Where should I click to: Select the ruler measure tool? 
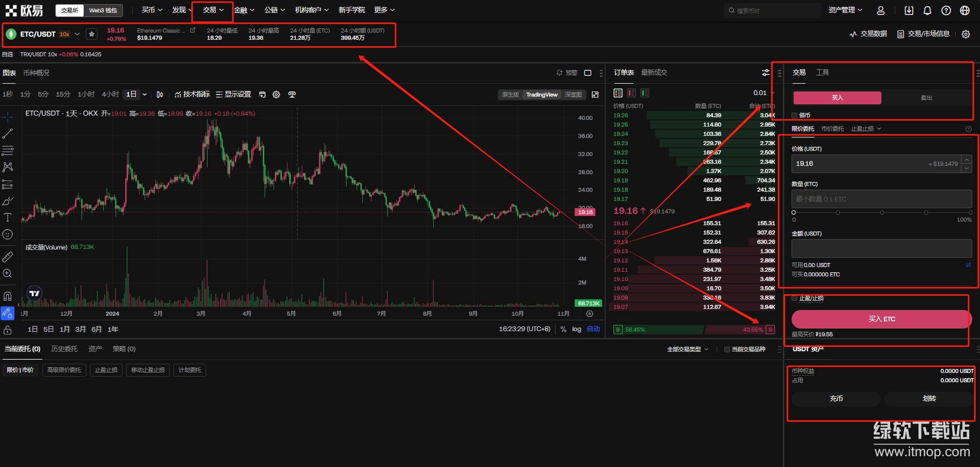pyautogui.click(x=8, y=257)
